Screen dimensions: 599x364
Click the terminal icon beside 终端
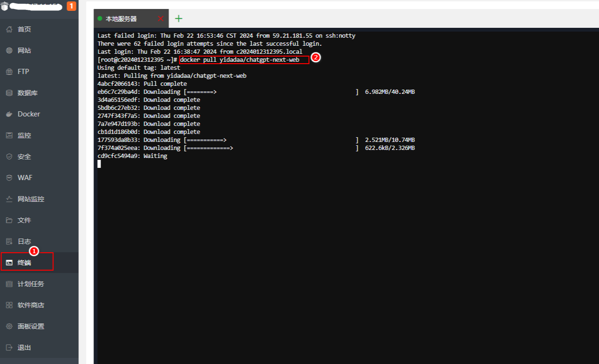coord(9,263)
